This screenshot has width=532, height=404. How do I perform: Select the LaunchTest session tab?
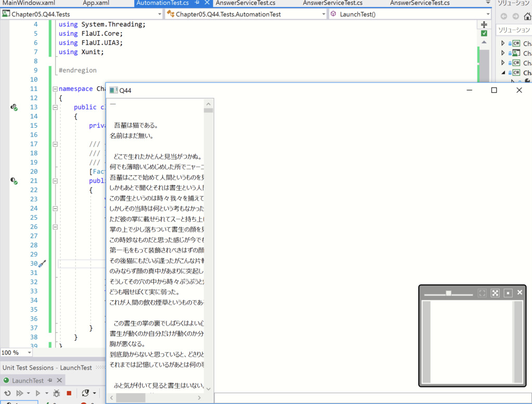[28, 381]
